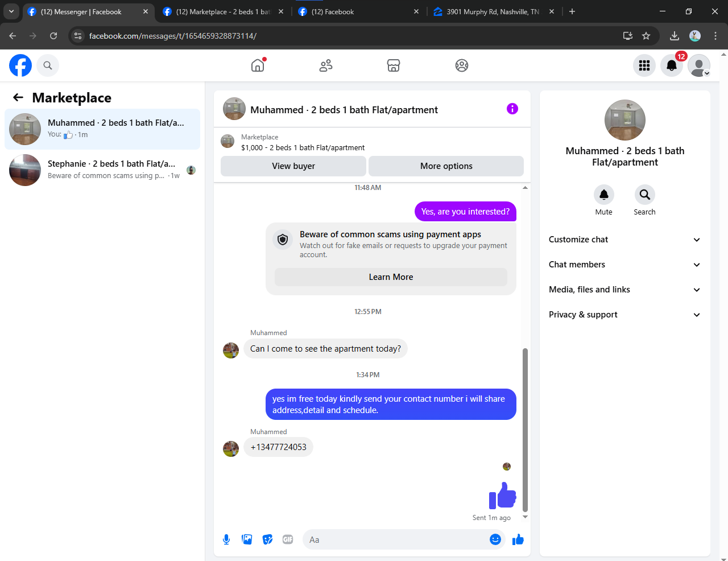Open browser downloads icon
This screenshot has width=728, height=561.
pyautogui.click(x=675, y=36)
